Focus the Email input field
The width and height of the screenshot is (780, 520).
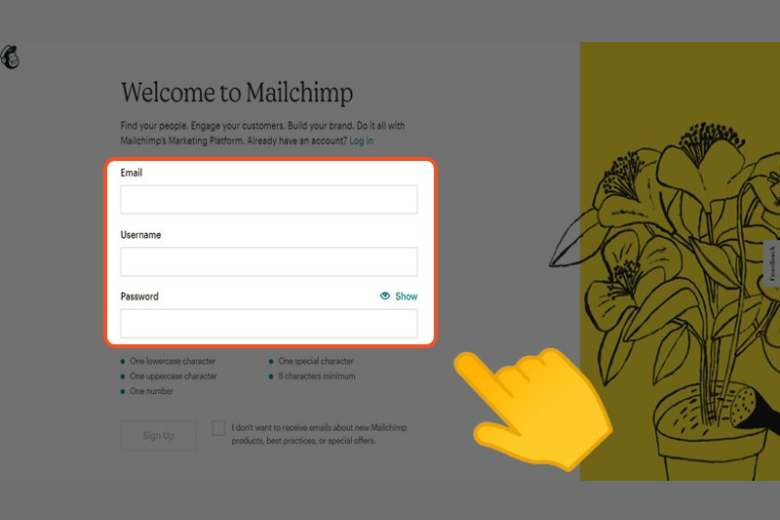[269, 200]
